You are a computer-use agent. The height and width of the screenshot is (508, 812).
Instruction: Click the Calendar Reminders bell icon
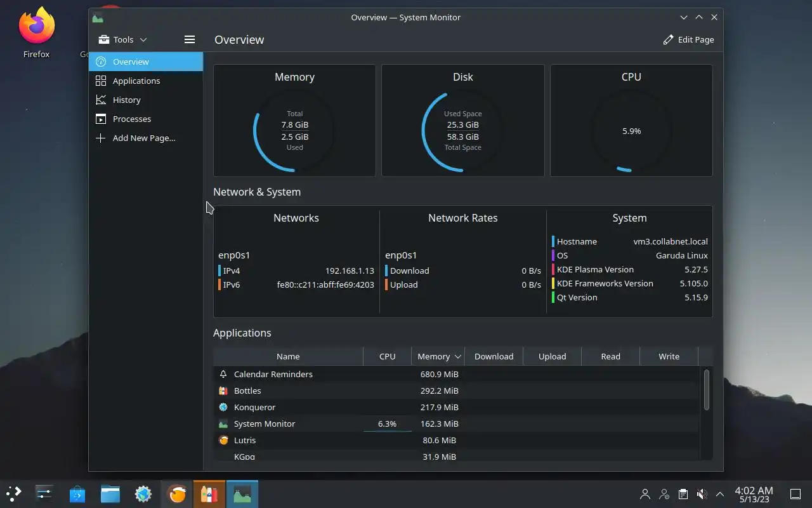[223, 374]
